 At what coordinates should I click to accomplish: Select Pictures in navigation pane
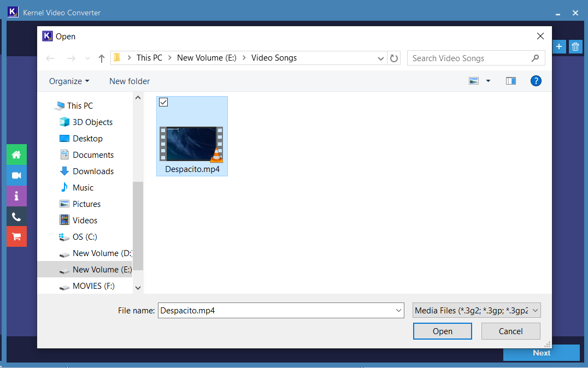coord(87,204)
